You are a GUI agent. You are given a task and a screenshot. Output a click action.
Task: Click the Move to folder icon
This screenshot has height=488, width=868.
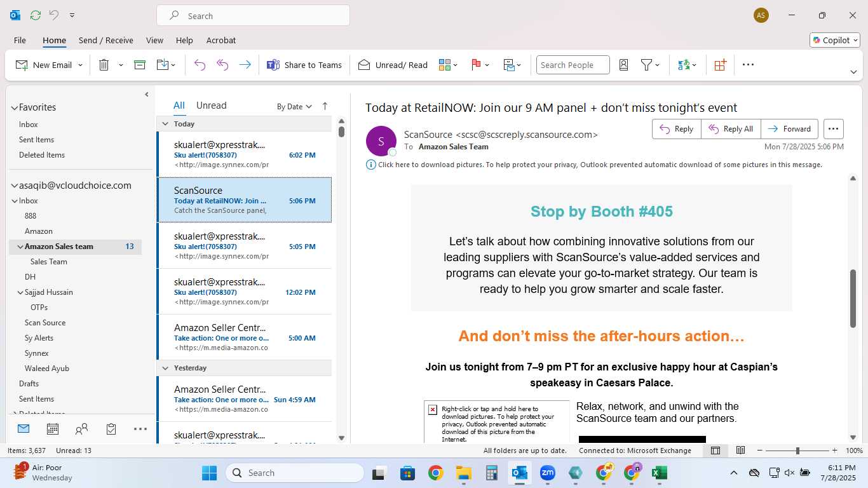(x=162, y=65)
